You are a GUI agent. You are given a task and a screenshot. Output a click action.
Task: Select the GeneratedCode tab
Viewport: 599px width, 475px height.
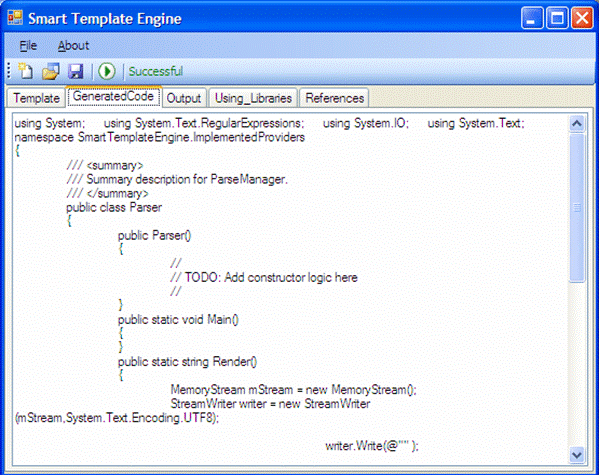pyautogui.click(x=113, y=96)
